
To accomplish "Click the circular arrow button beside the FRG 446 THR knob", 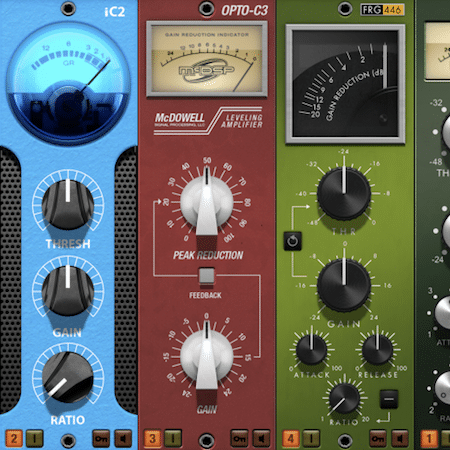I will (x=293, y=241).
